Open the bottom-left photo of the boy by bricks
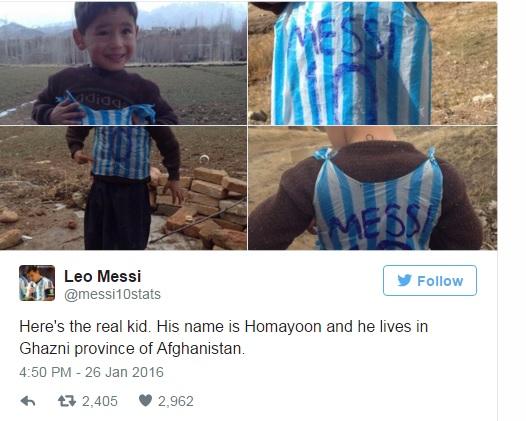 (x=123, y=188)
